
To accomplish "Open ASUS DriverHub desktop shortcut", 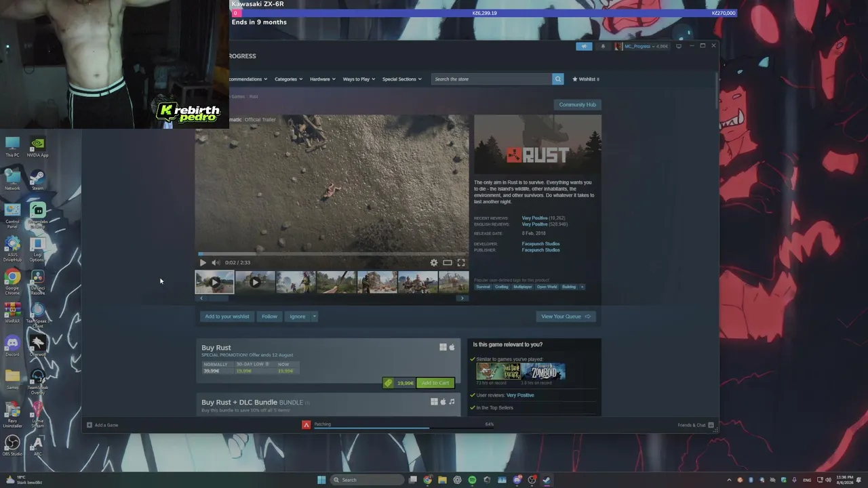I will tap(12, 247).
